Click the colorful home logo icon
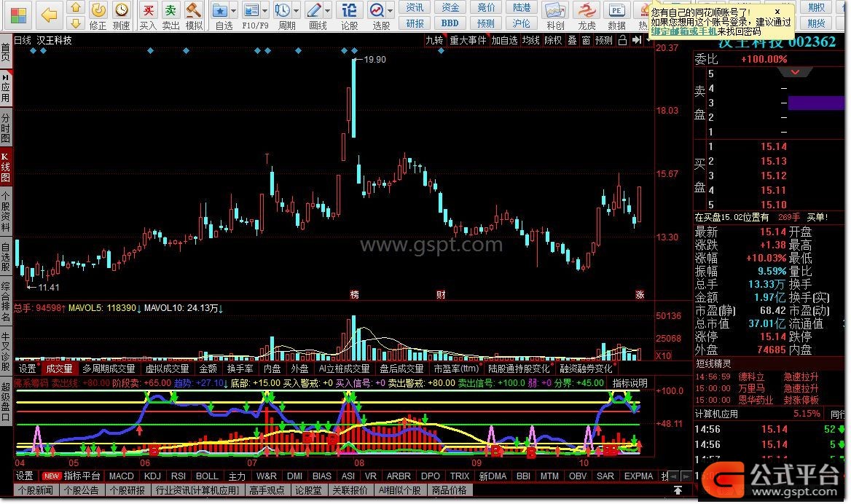This screenshot has width=851, height=504. point(18,15)
